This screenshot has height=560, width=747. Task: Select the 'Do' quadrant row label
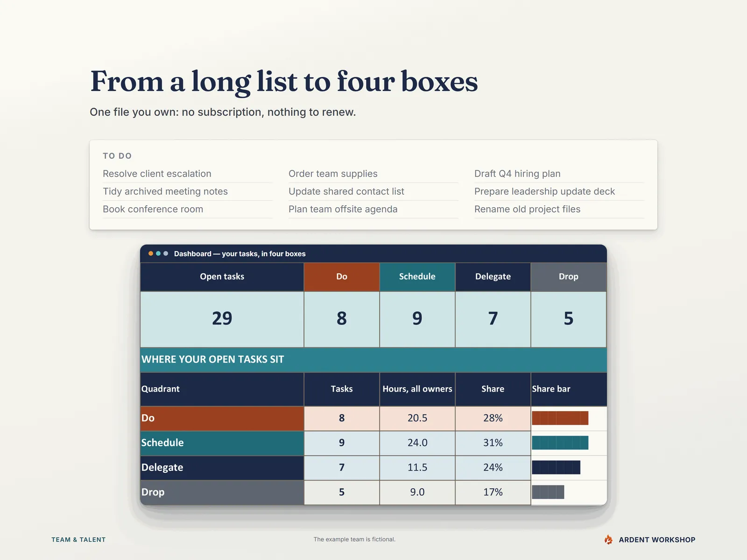(x=222, y=419)
